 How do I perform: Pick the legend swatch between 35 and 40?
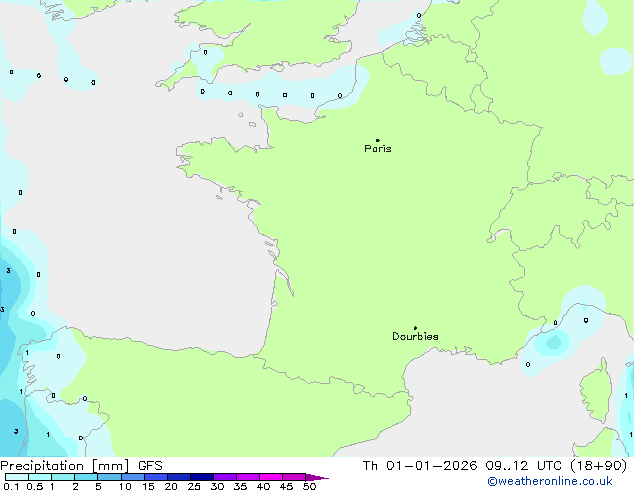(248, 477)
